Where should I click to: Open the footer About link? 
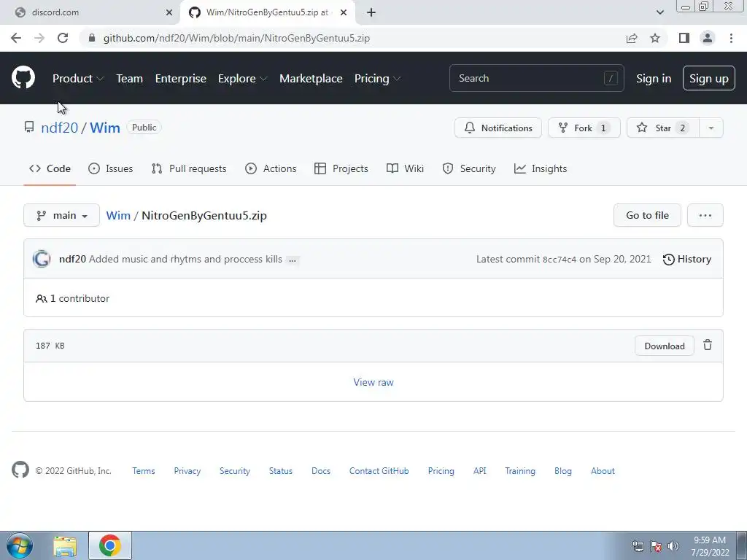603,470
